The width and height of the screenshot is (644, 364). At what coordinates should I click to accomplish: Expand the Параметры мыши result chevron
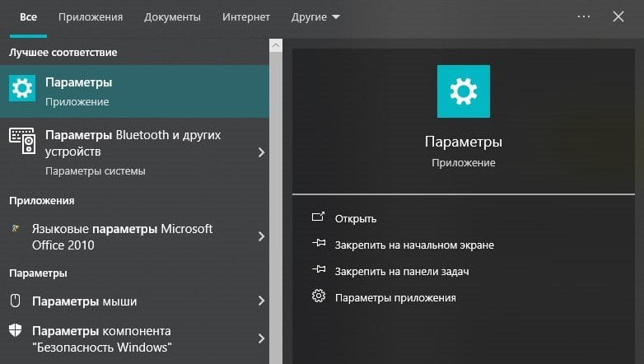(x=262, y=301)
